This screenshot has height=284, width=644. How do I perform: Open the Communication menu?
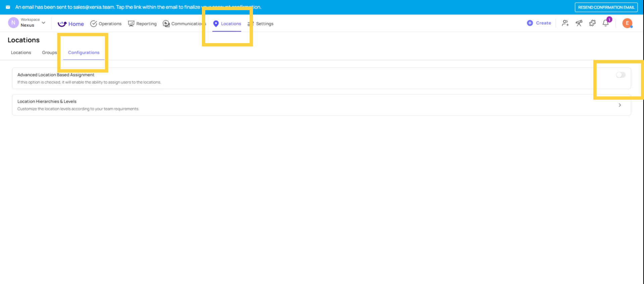point(184,24)
